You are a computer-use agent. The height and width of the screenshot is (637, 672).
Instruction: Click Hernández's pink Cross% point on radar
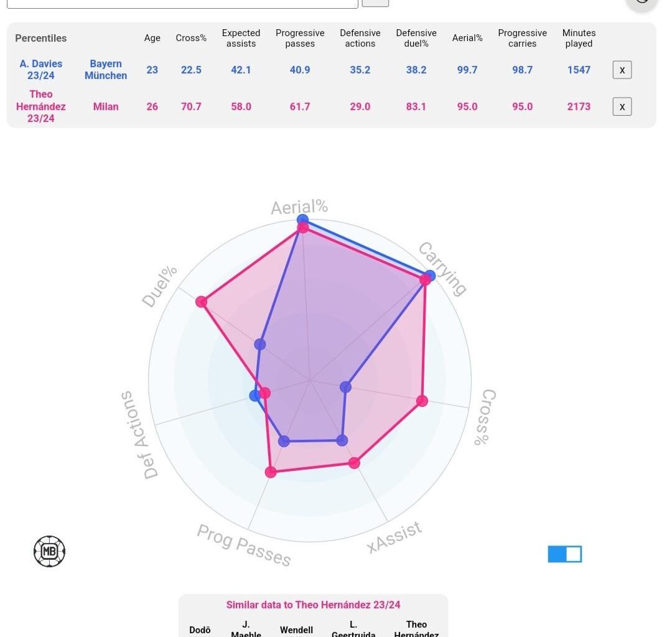(422, 401)
